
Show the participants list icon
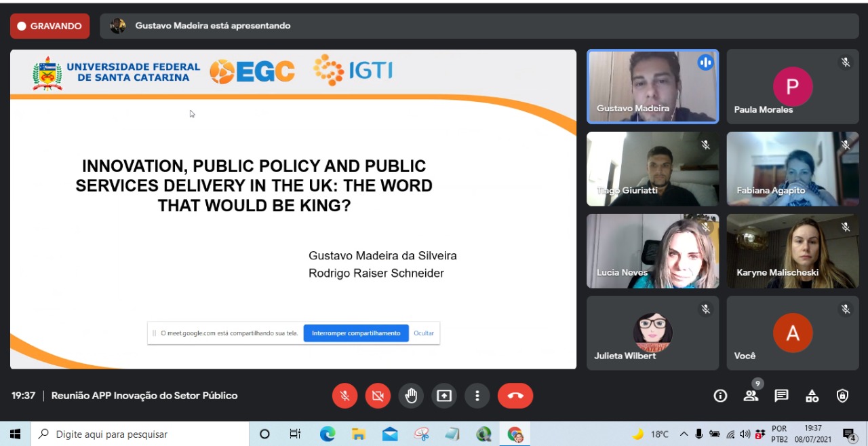pos(751,396)
